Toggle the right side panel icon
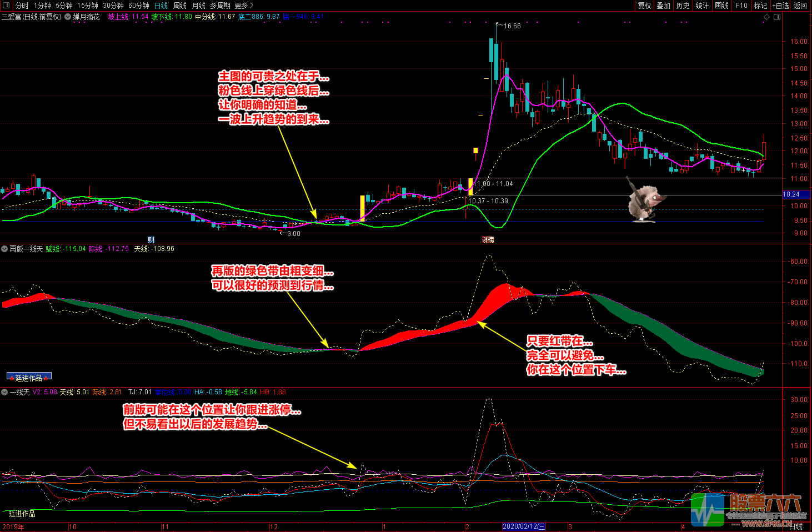The image size is (812, 532). click(777, 17)
